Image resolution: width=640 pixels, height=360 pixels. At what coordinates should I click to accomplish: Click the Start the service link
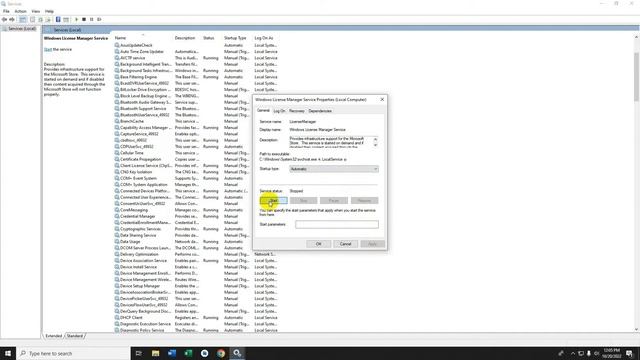tap(48, 49)
